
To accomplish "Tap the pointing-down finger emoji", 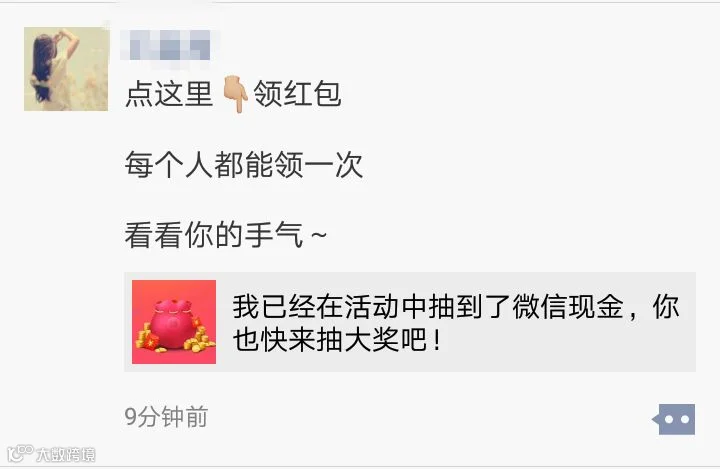I will coord(235,94).
